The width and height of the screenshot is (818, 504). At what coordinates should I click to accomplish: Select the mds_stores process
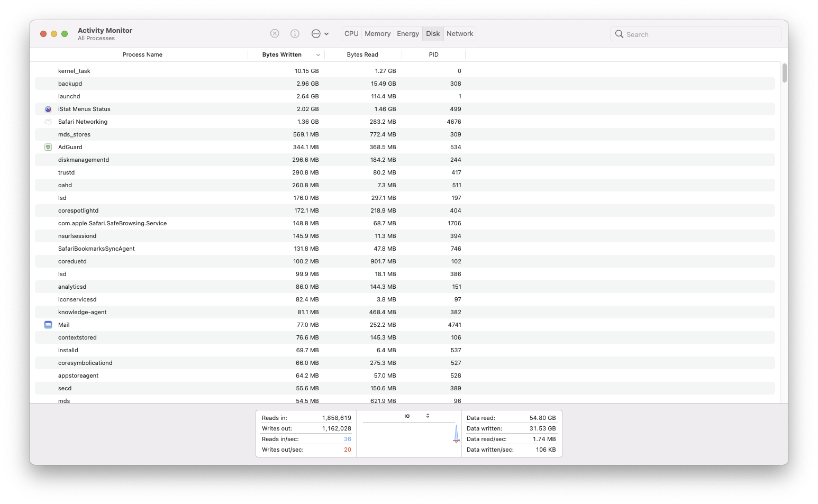[x=405, y=134]
